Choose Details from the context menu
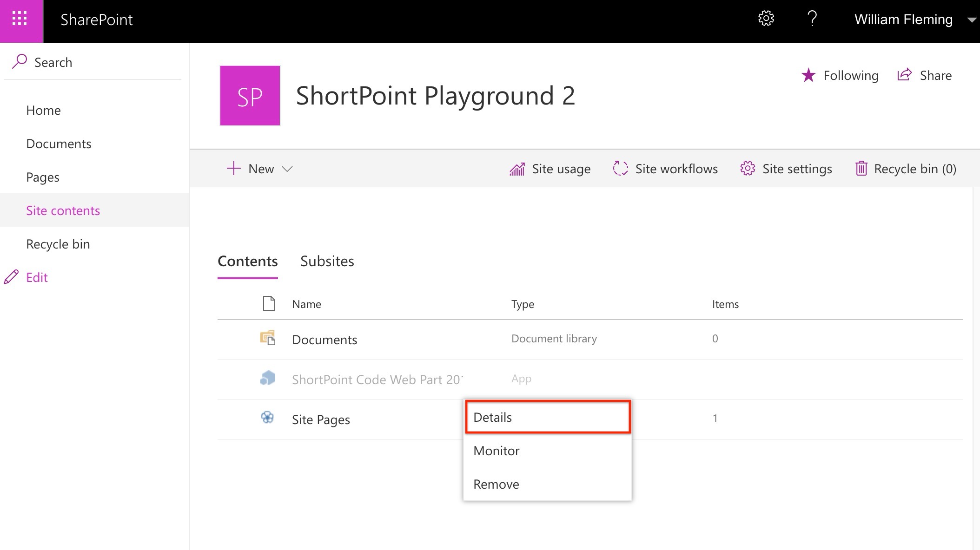 493,417
